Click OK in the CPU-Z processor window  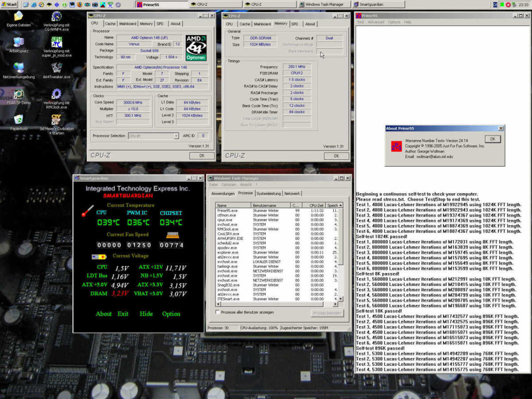point(202,156)
